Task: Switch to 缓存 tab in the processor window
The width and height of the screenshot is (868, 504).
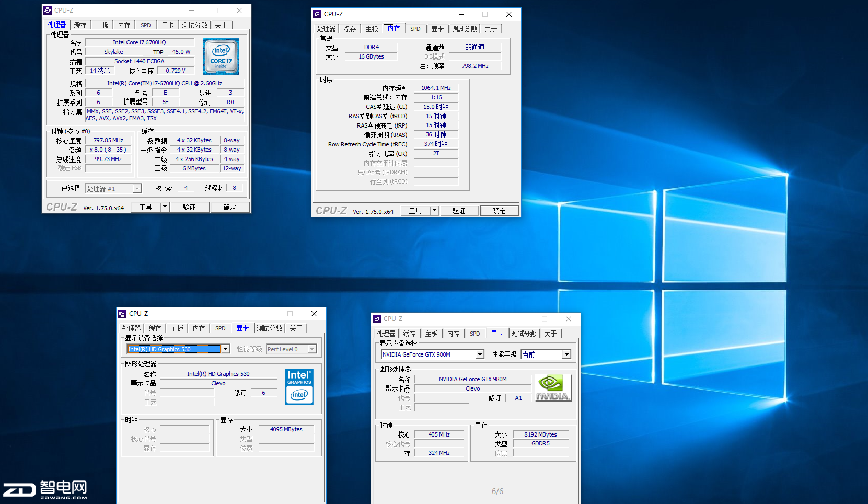Action: pos(80,25)
